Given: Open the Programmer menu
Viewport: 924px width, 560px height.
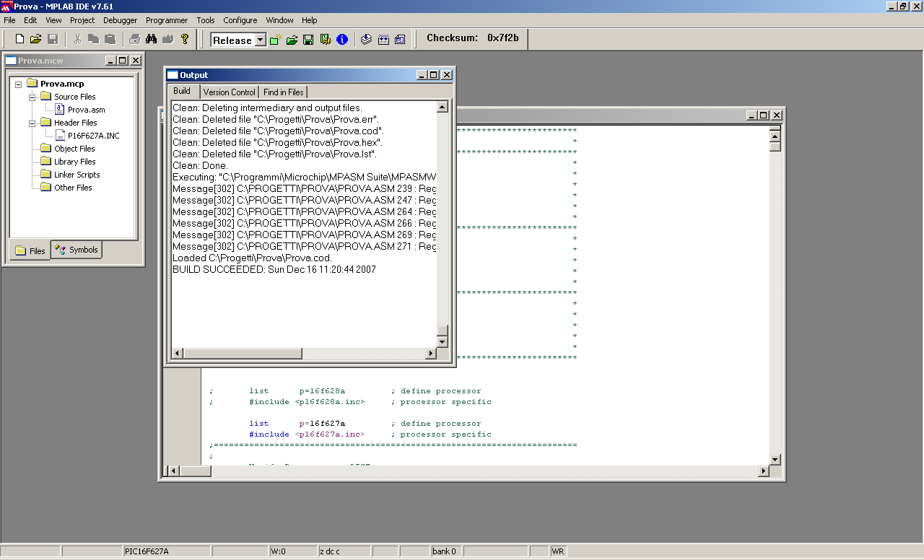Looking at the screenshot, I should (x=166, y=20).
